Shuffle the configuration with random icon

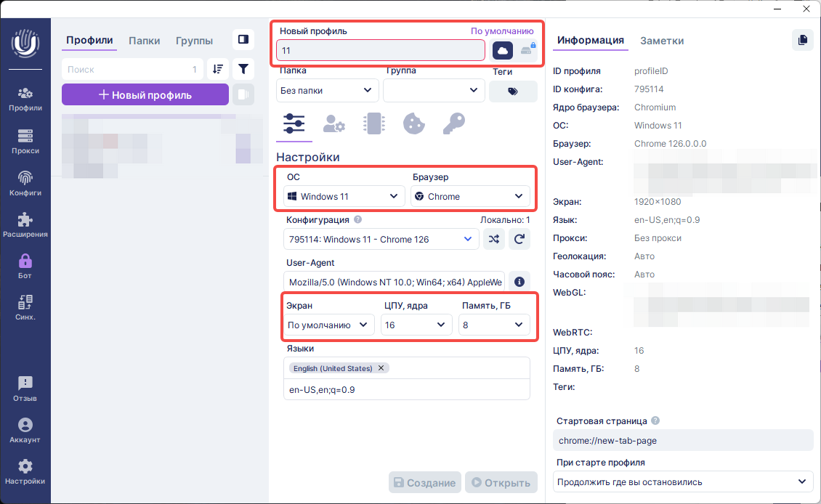pyautogui.click(x=494, y=239)
